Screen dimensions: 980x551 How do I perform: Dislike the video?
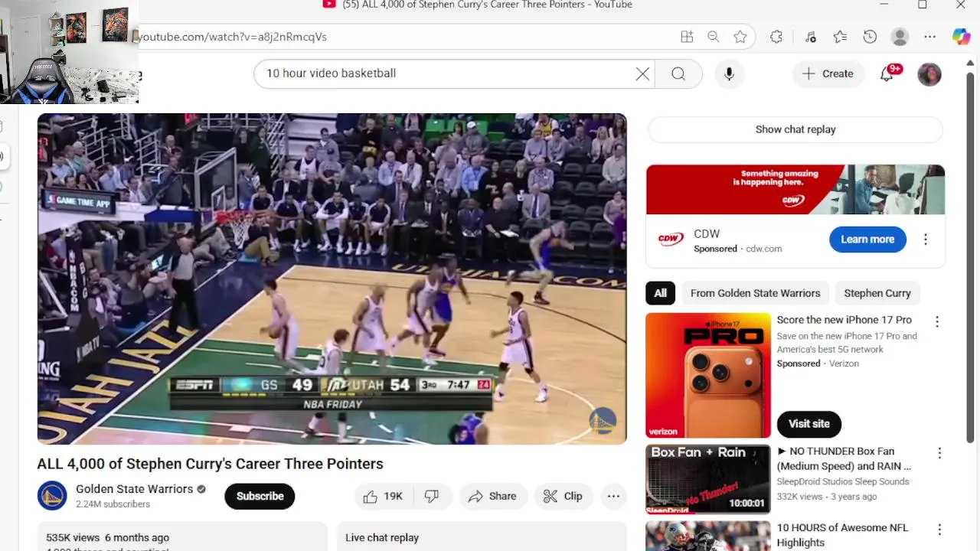point(433,496)
